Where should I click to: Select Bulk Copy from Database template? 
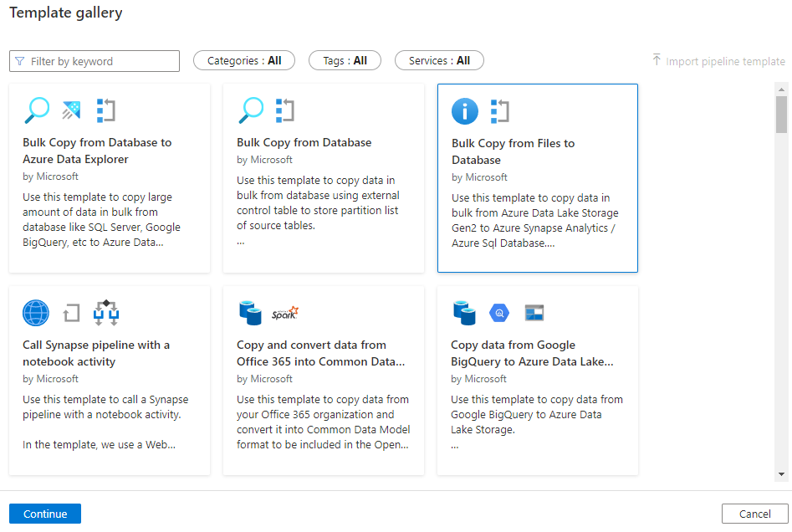[323, 177]
